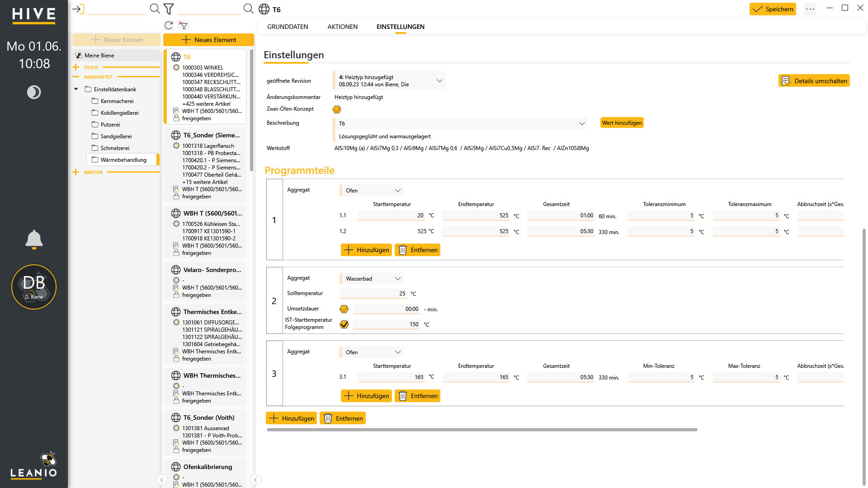Click the filter funnel icon in top bar
This screenshot has width=868, height=488.
(x=169, y=9)
